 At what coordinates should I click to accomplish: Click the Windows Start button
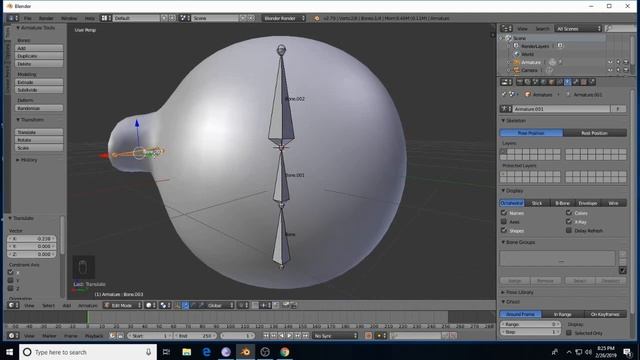click(x=9, y=352)
